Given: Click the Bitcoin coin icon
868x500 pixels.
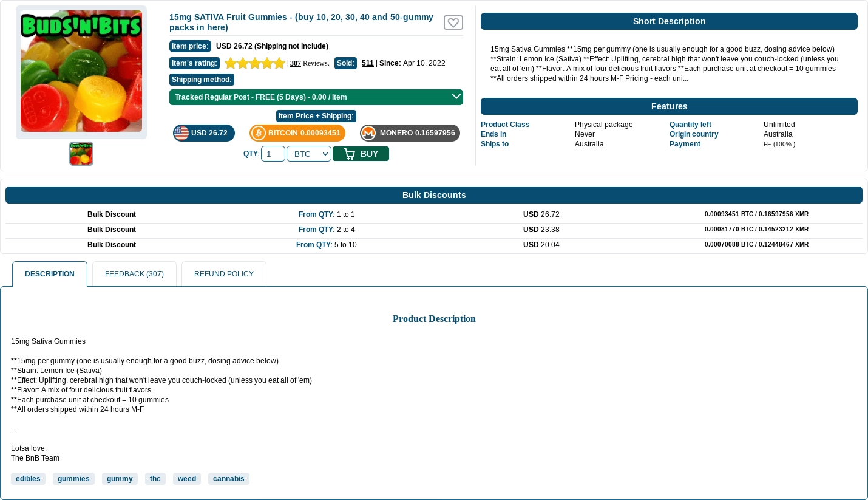Looking at the screenshot, I should coord(259,133).
